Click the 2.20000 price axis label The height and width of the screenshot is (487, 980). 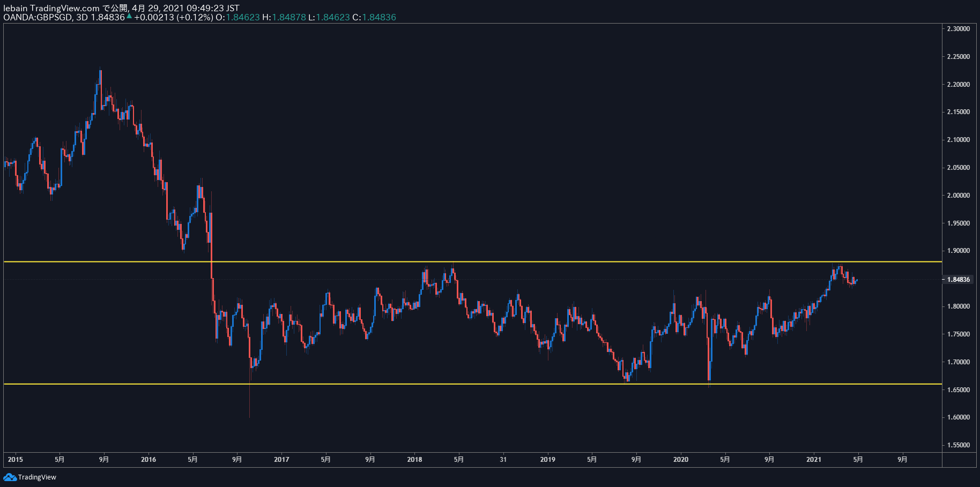(958, 85)
